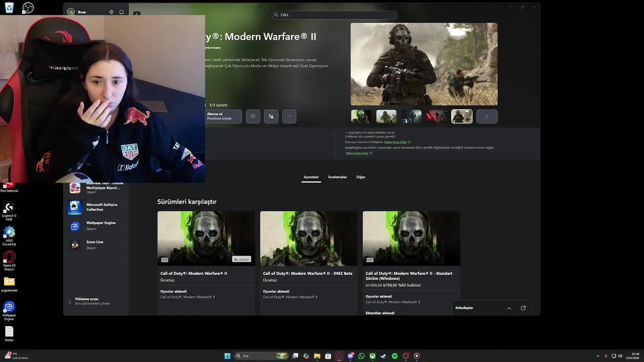
Task: Open WhatsApp from the taskbar
Action: (x=361, y=356)
